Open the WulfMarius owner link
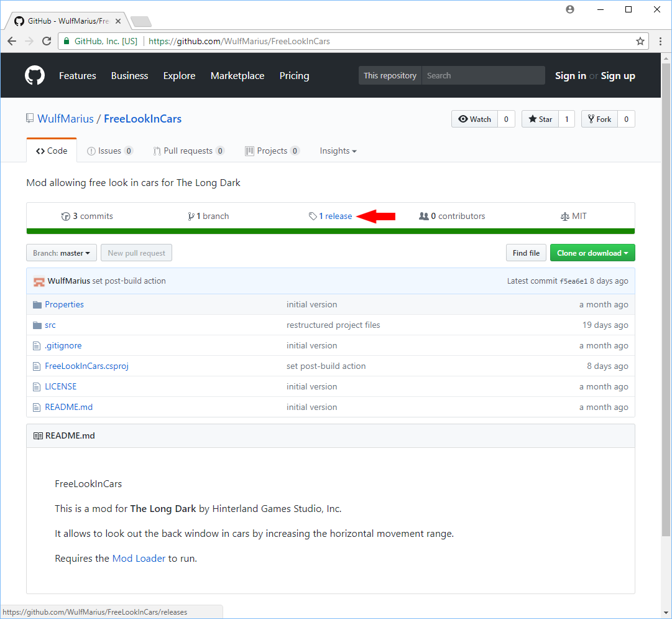Image resolution: width=672 pixels, height=619 pixels. (x=65, y=119)
